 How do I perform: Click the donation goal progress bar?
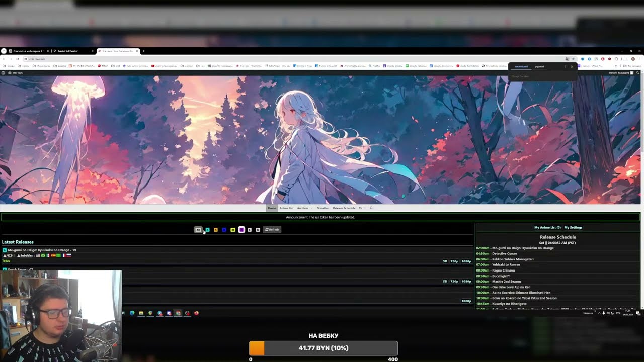tap(323, 348)
